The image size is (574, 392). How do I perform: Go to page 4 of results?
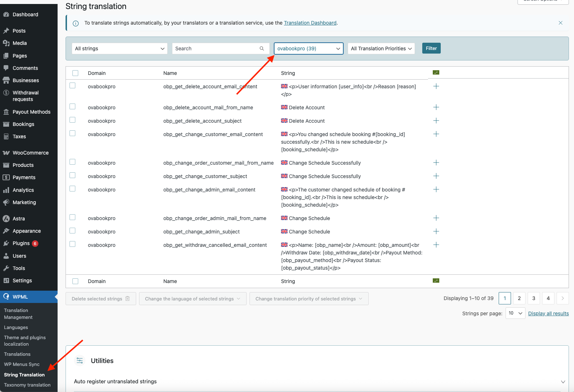point(548,298)
